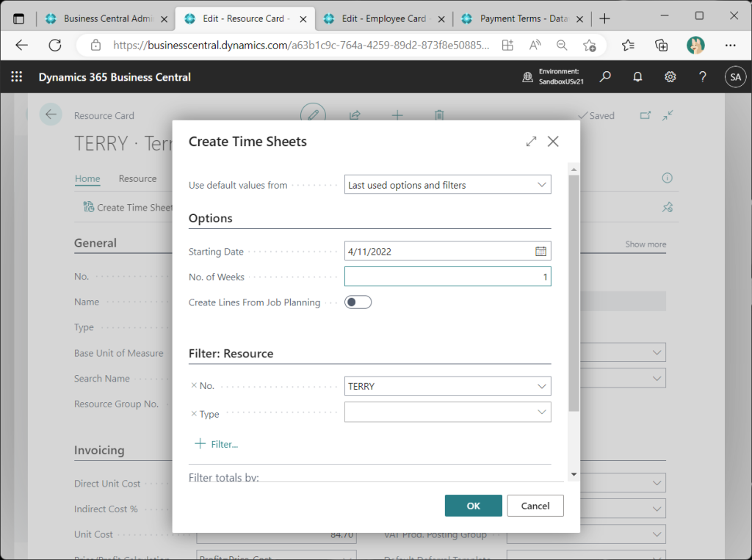Click the share icon on Resource Card
The height and width of the screenshot is (560, 752).
[x=355, y=115]
